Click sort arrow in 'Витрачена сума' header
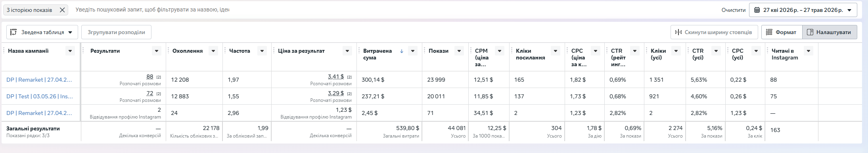 click(402, 51)
